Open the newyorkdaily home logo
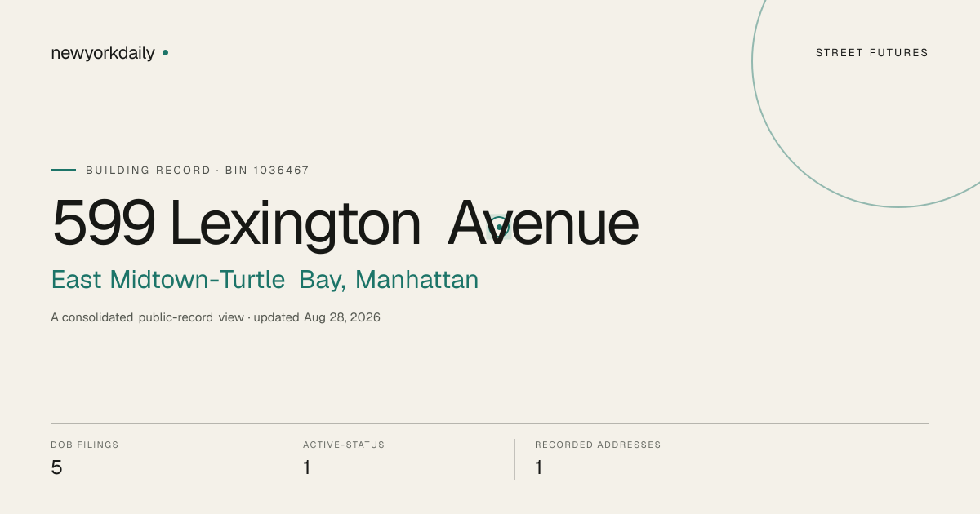The image size is (980, 514). (103, 53)
